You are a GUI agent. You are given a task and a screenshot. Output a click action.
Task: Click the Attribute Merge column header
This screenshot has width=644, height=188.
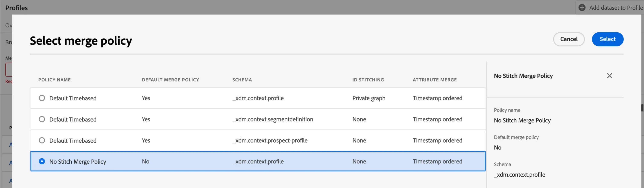click(435, 80)
